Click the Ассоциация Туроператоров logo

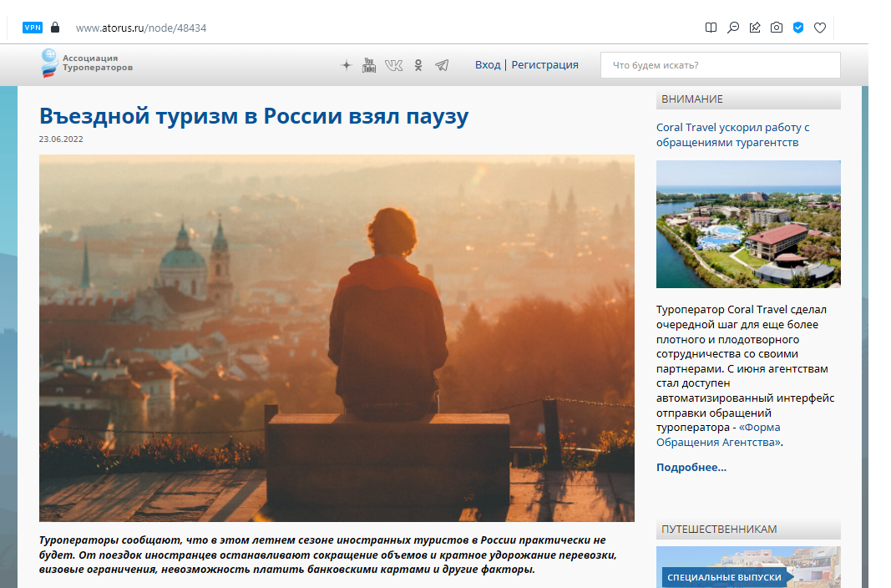click(87, 63)
